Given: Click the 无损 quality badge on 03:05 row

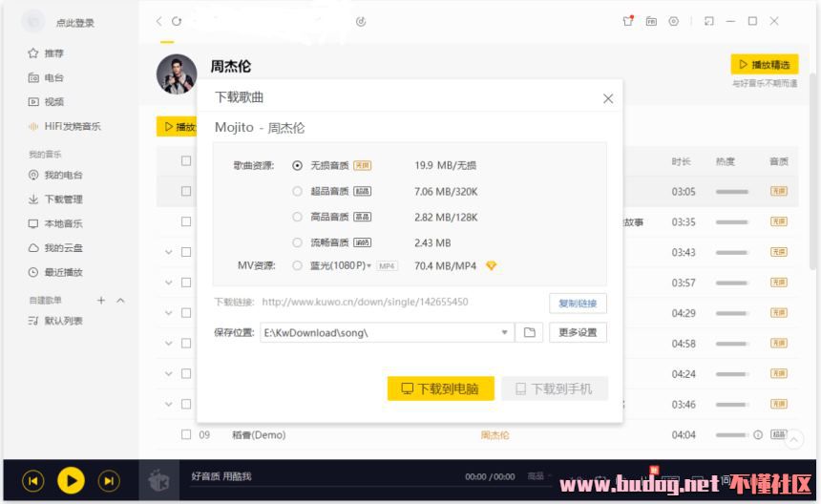Looking at the screenshot, I should click(779, 191).
